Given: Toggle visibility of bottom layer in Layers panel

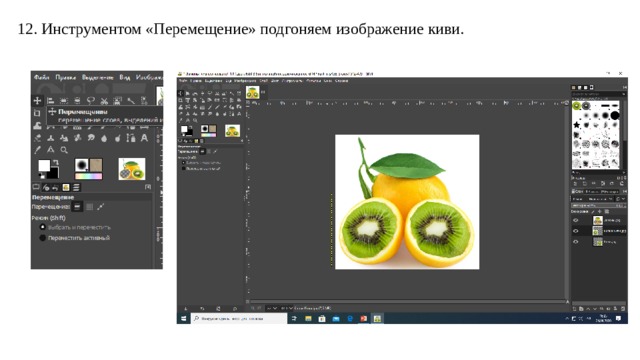Looking at the screenshot, I should tap(576, 242).
